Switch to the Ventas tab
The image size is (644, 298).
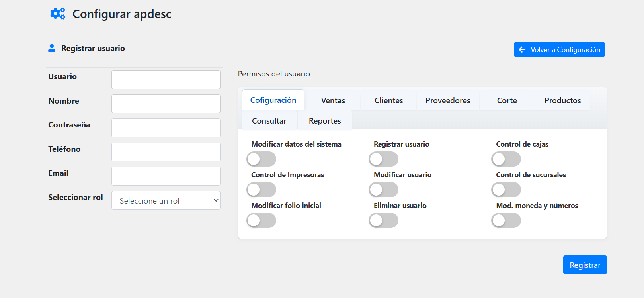point(333,100)
